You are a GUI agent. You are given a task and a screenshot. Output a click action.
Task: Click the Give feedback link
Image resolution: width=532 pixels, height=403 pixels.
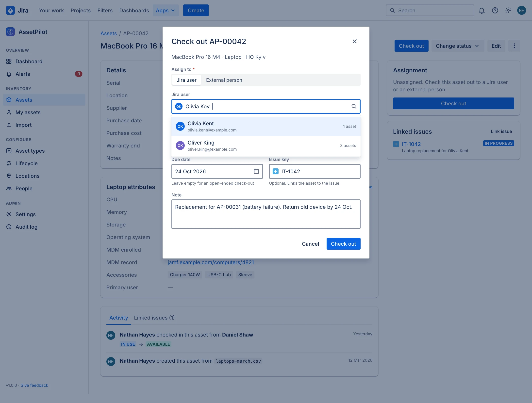[x=34, y=385]
